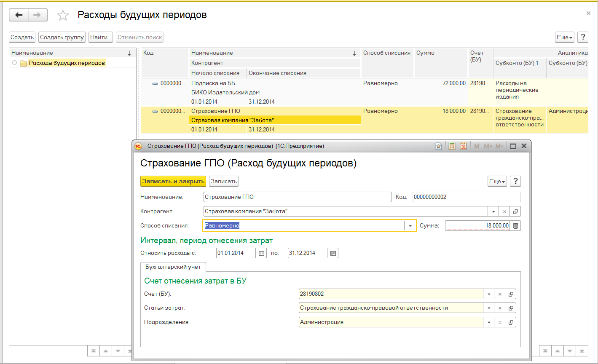Open calculator for the Сумма field
Screen dimensions: 598x364
pos(515,226)
